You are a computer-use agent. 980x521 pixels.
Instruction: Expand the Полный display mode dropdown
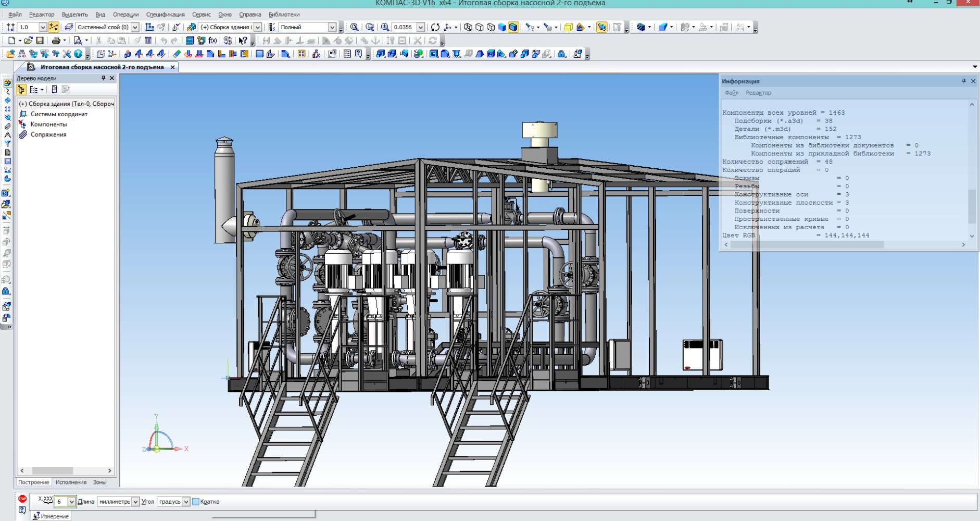pyautogui.click(x=332, y=27)
